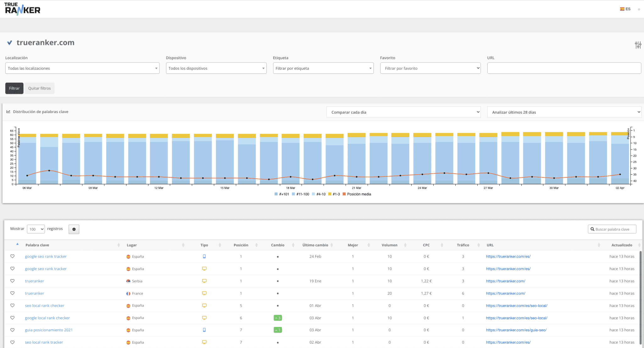Favorite the mobile google seo rank tracker row
Screen dimensions: 644x348
pos(12,256)
